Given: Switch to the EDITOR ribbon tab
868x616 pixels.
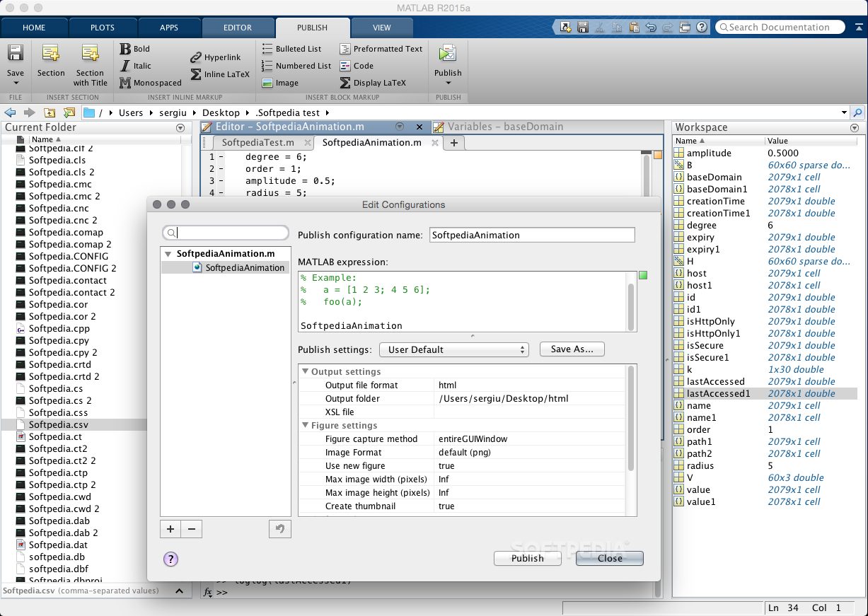Looking at the screenshot, I should [238, 28].
